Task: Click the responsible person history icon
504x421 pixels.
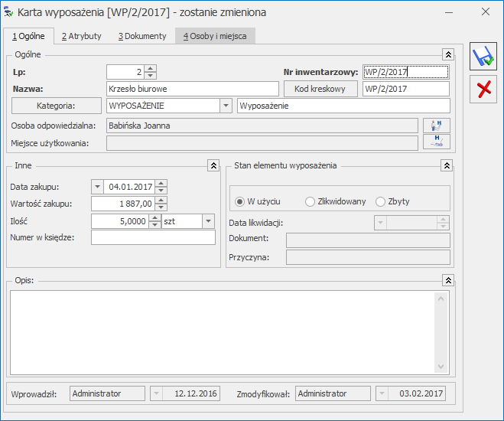Action: [x=437, y=125]
